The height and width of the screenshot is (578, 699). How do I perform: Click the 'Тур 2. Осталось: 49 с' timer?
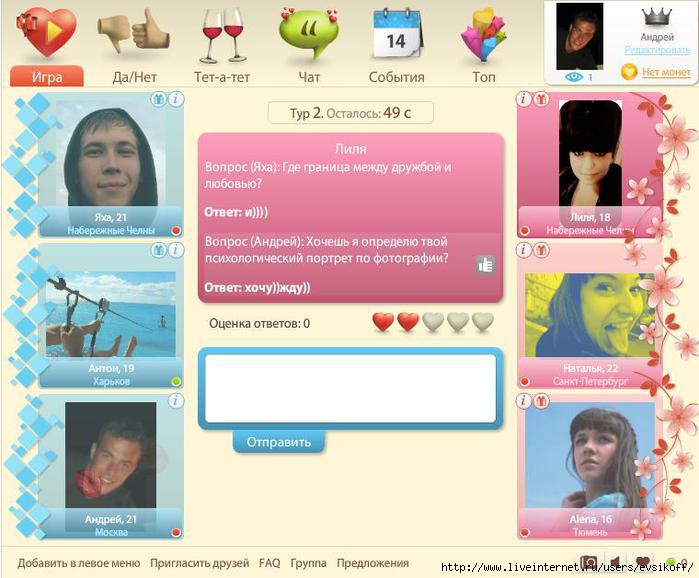(x=350, y=113)
